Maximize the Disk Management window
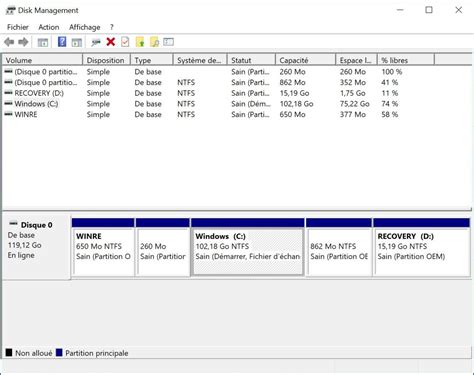Viewport: 474px width, 375px height. coord(429,10)
